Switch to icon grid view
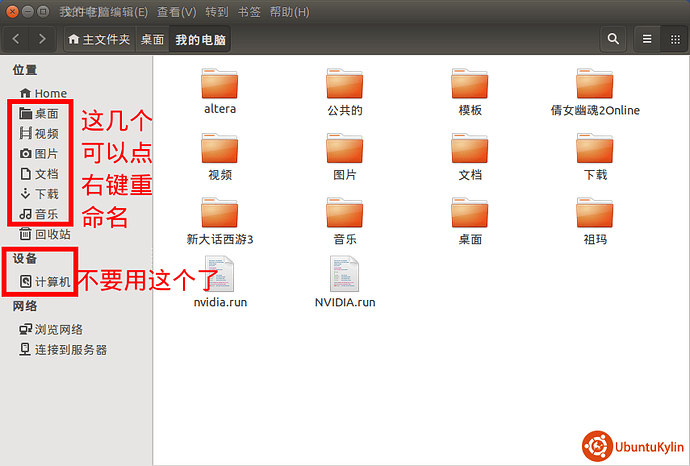Screen dimensions: 690x466 pyautogui.click(x=675, y=39)
